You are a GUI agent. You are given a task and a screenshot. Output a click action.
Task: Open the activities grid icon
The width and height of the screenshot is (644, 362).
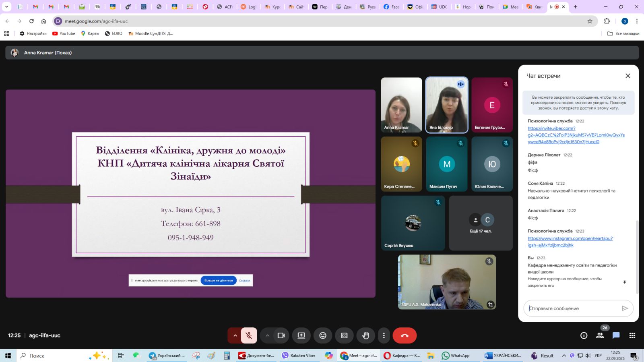(x=632, y=335)
